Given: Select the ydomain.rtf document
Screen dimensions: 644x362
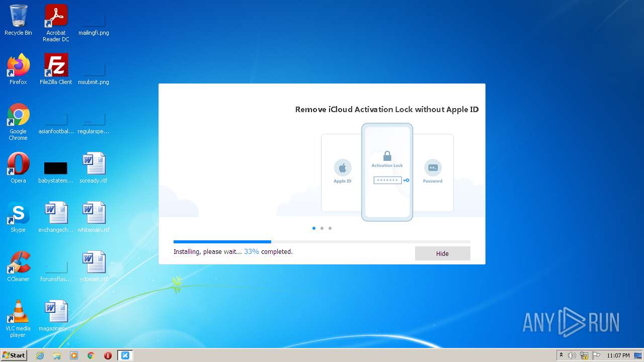Looking at the screenshot, I should coord(94,266).
